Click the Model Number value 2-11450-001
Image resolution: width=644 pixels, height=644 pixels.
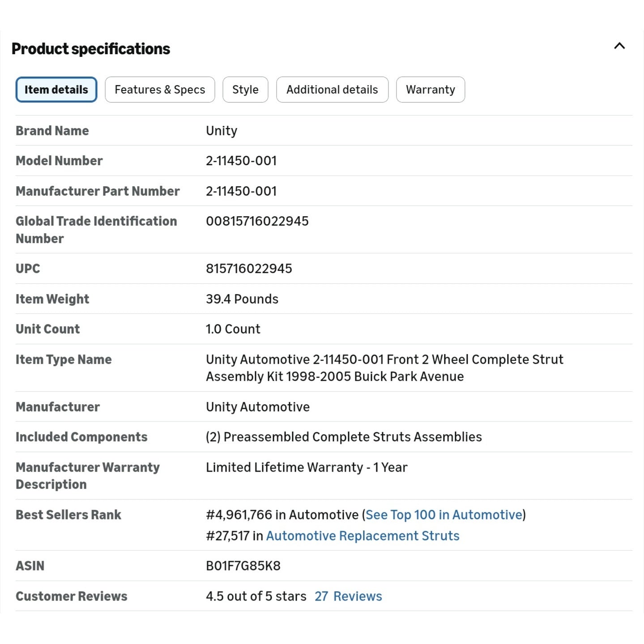pos(241,161)
